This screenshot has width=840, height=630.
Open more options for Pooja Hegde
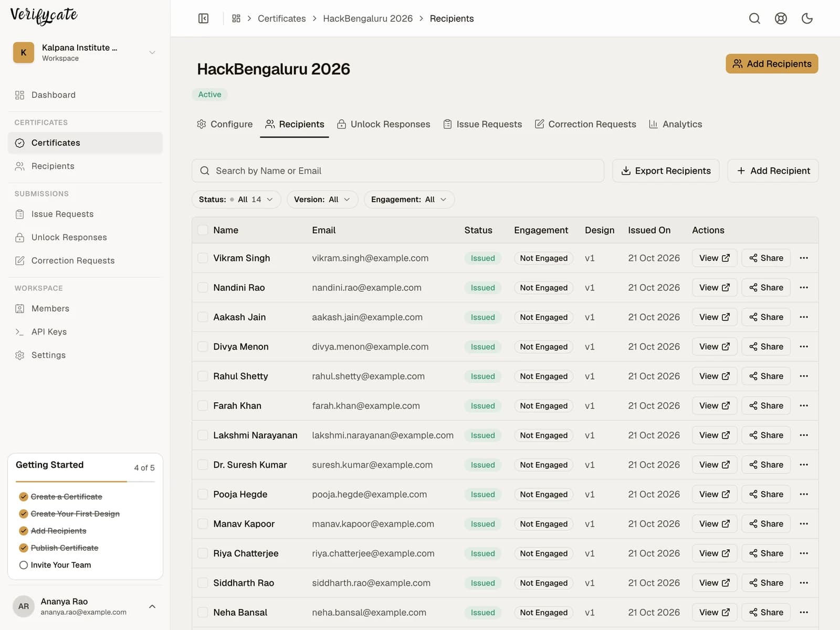(804, 495)
